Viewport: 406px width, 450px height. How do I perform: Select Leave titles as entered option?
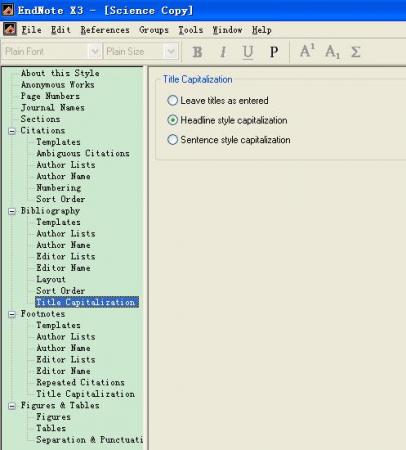218,100
